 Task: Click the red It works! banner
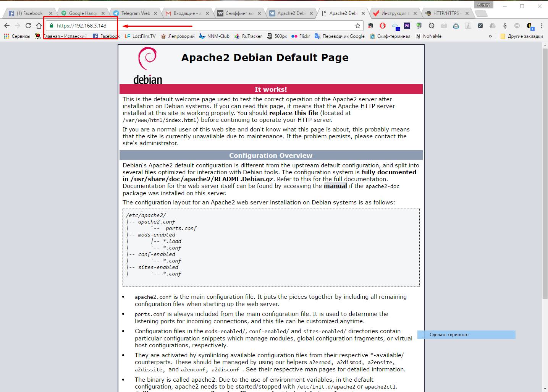271,89
